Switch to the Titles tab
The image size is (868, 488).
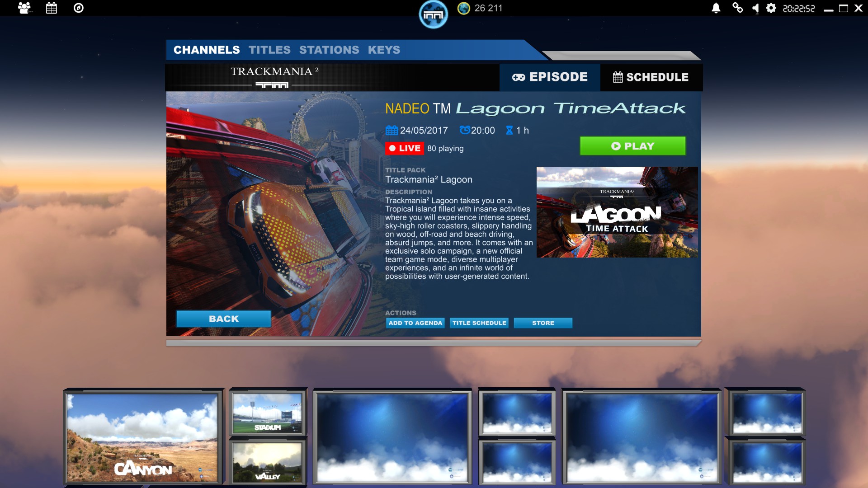tap(269, 50)
